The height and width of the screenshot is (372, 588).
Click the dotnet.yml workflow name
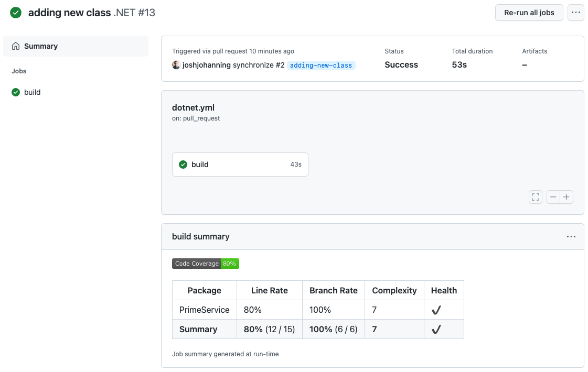(193, 107)
